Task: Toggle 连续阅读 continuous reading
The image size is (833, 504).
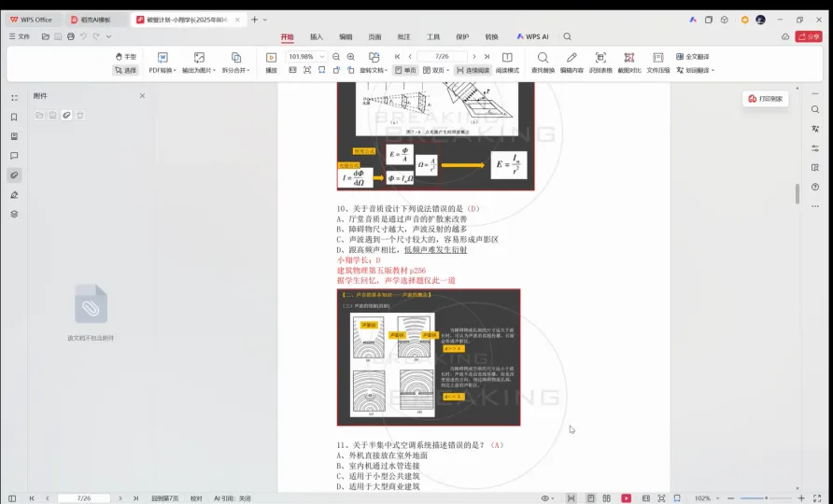Action: (x=473, y=70)
